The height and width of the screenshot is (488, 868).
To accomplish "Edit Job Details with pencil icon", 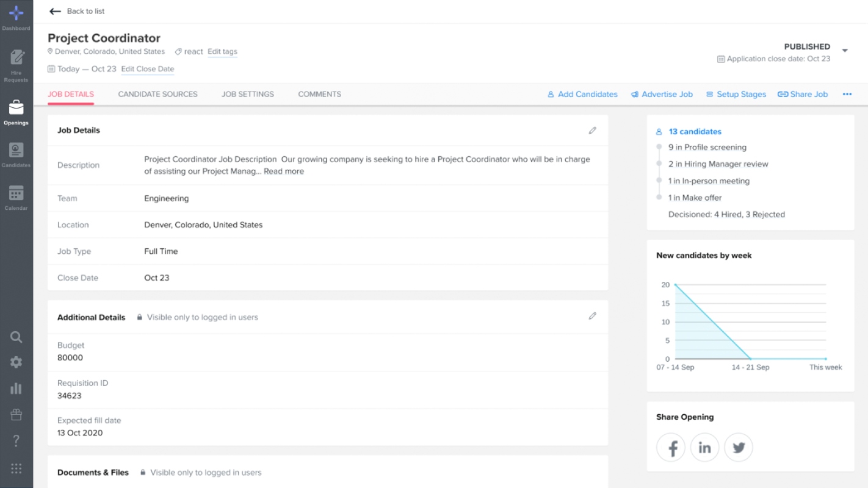I will 592,131.
